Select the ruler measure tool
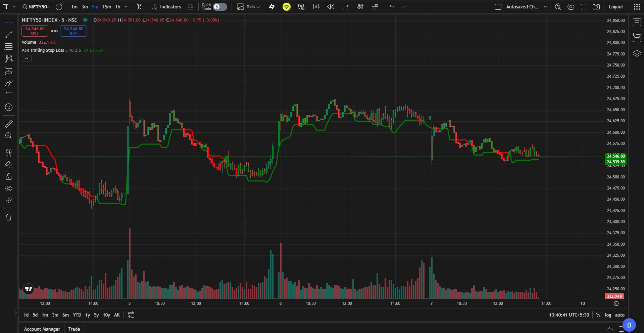The width and height of the screenshot is (644, 333). 9,124
